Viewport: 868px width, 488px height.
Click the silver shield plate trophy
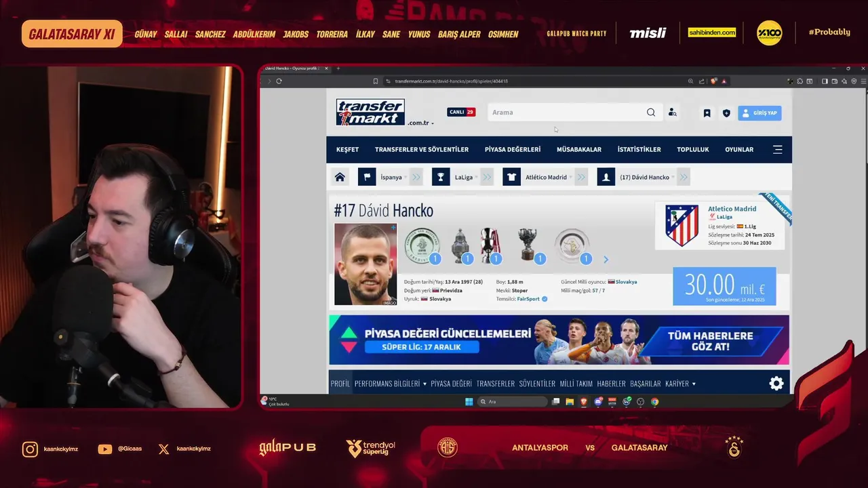click(x=572, y=245)
